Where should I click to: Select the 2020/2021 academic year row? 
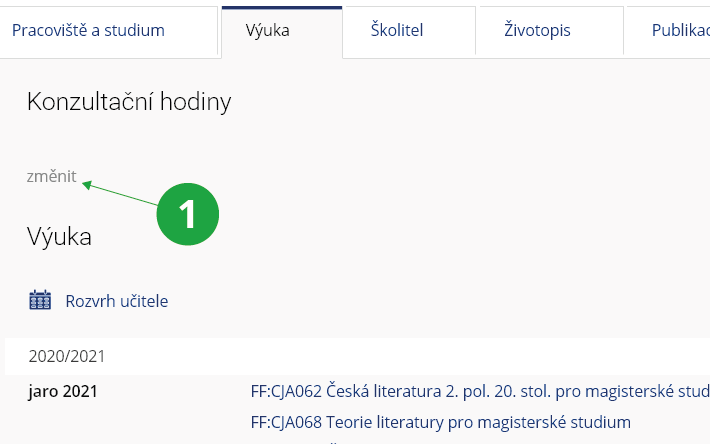point(66,356)
